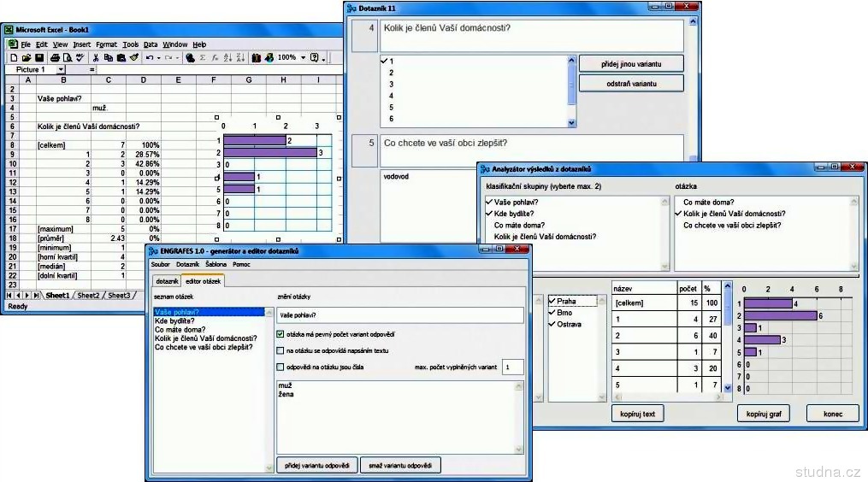Click the Paste icon in Excel toolbar
Screen dimensions: 868x482
121,57
